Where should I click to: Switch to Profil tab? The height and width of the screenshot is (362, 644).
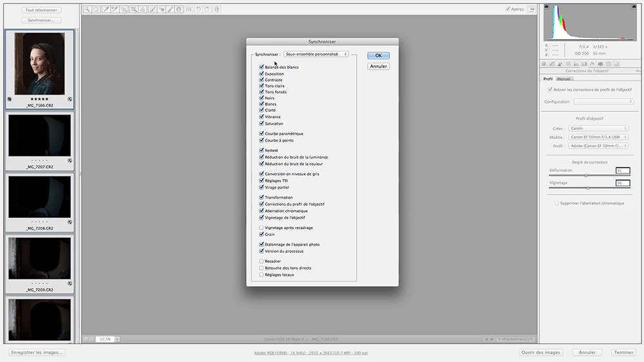click(x=548, y=79)
